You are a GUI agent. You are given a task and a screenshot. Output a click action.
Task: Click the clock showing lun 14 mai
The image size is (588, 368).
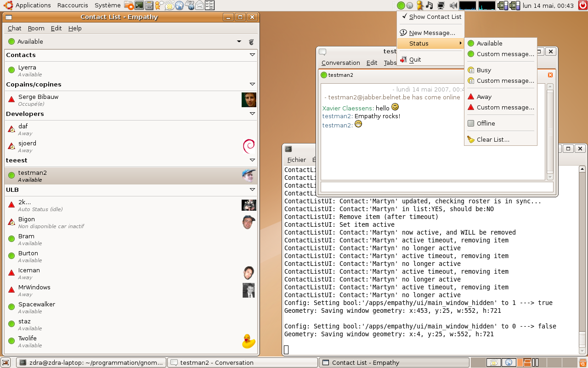coord(548,6)
